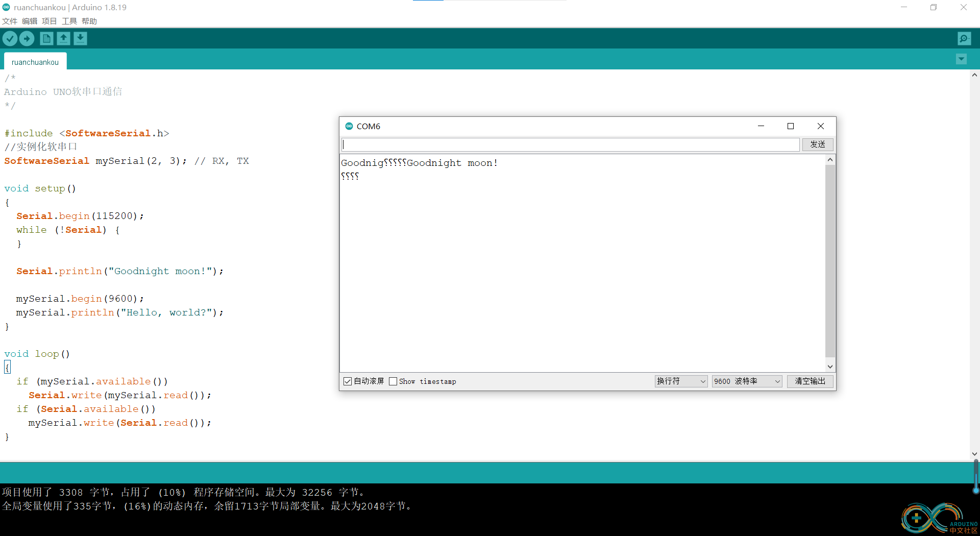The width and height of the screenshot is (980, 536).
Task: Click the Verify sketch checkmark icon
Action: click(10, 38)
